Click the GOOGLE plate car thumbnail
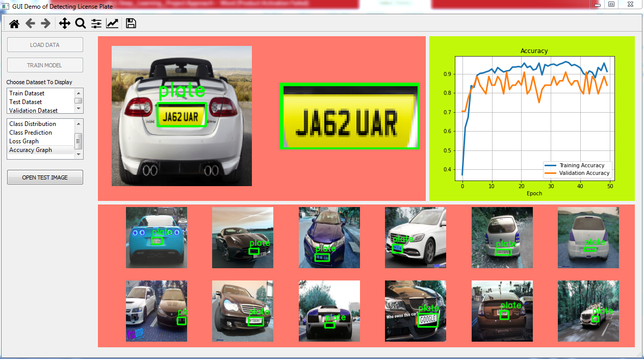 click(x=415, y=311)
